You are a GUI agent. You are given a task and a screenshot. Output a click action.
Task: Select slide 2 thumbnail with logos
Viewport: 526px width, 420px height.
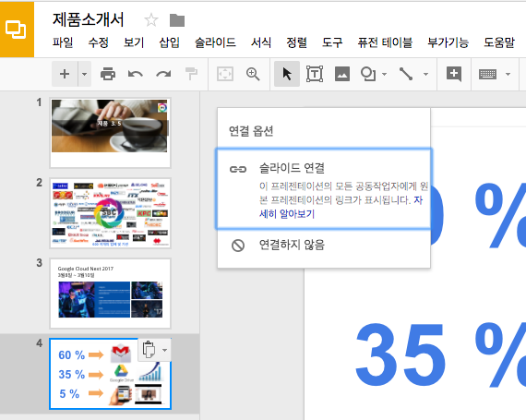(110, 213)
